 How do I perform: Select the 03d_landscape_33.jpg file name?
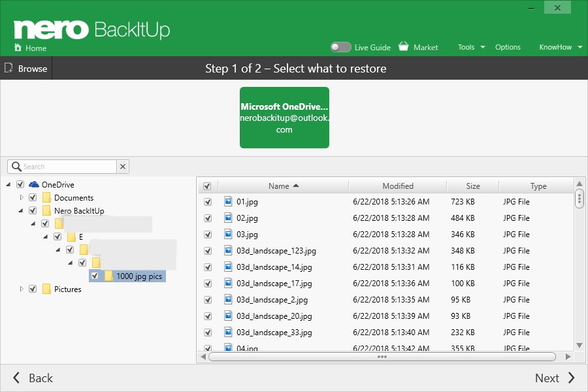[274, 333]
